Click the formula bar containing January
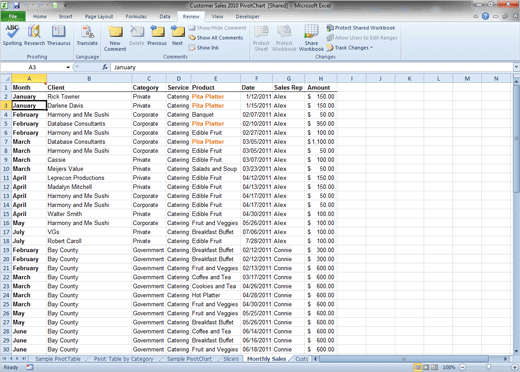Screen dimensions: 520x372 click(x=312, y=67)
